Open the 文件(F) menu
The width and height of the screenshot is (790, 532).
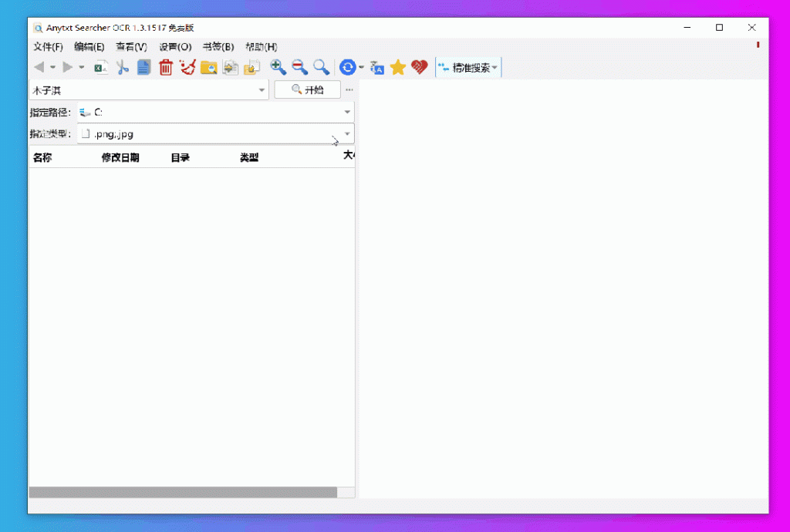click(x=48, y=47)
